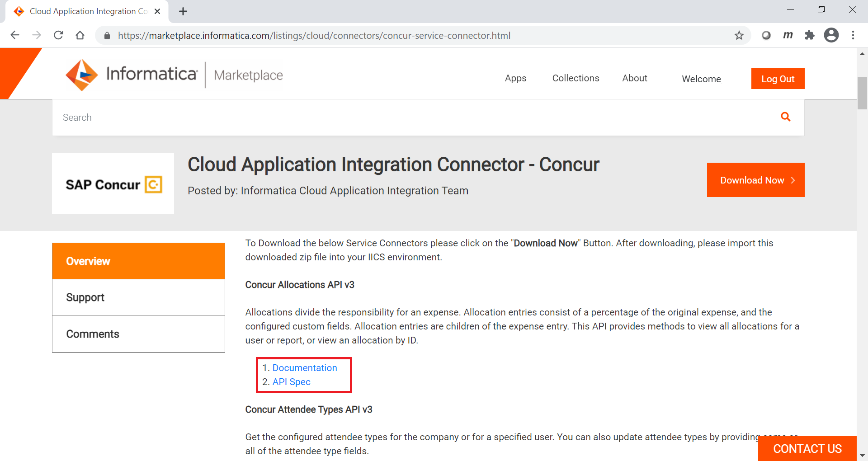Restore down the browser window

pyautogui.click(x=821, y=10)
